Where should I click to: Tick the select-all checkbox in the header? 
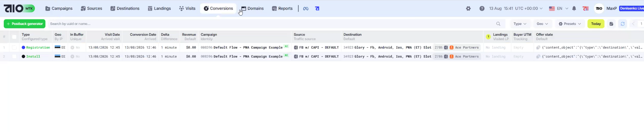14,37
